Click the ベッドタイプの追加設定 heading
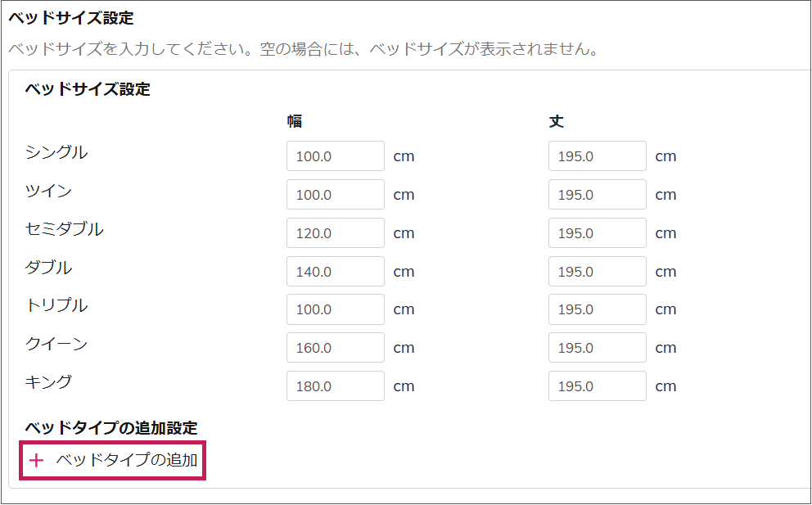 [x=111, y=428]
